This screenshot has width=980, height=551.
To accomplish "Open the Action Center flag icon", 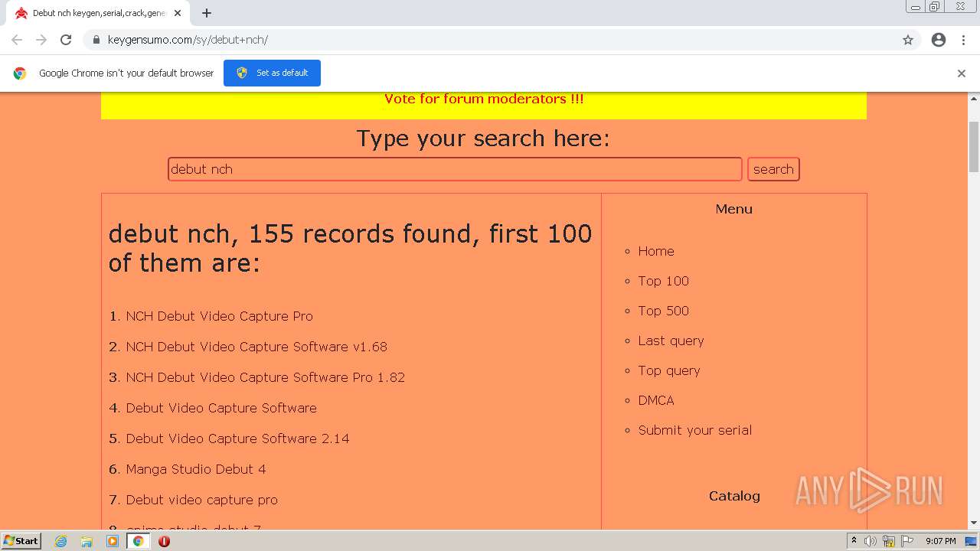I will (907, 541).
